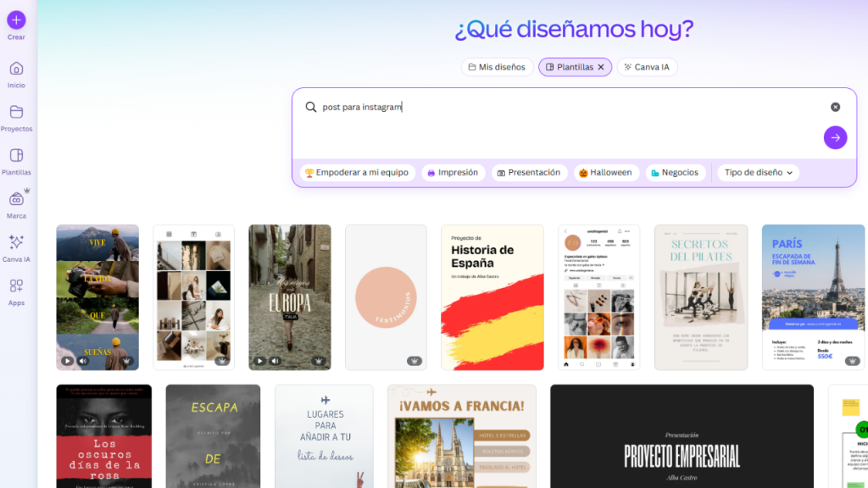Filter by the Impresión chip
868x488 pixels.
coord(453,173)
